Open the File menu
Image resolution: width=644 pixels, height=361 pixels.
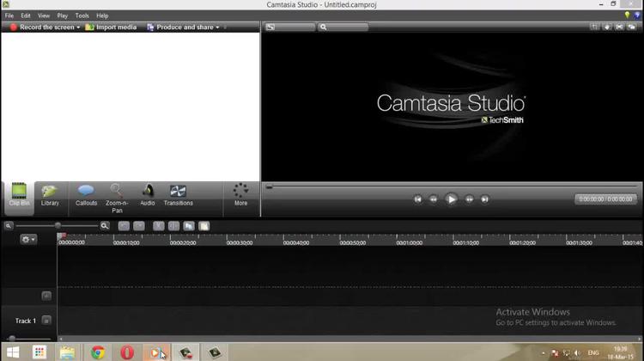click(9, 15)
